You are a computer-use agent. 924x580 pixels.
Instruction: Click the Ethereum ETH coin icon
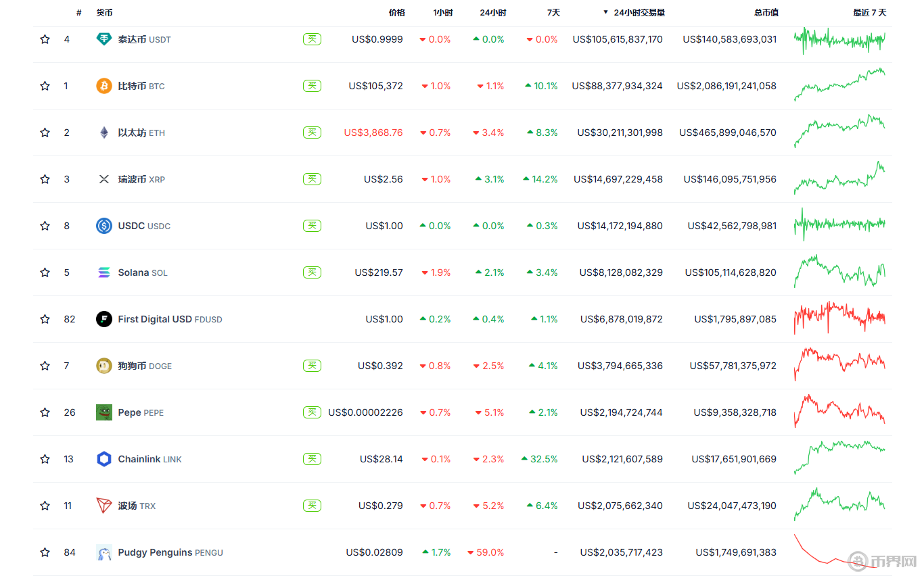tap(103, 132)
